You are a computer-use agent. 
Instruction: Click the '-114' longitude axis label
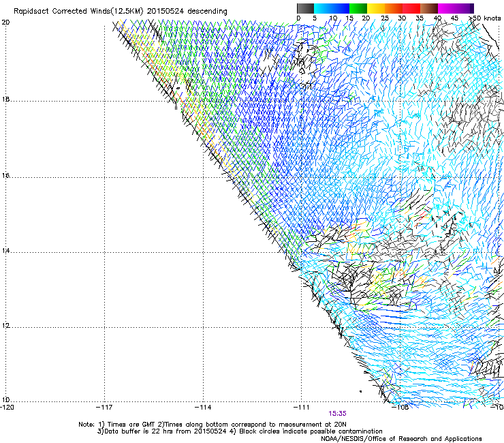(203, 408)
